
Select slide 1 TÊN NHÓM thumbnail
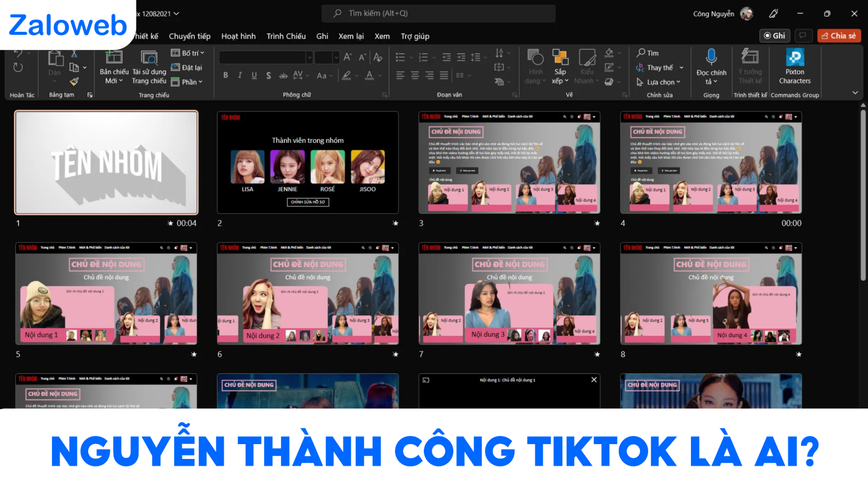tap(106, 162)
